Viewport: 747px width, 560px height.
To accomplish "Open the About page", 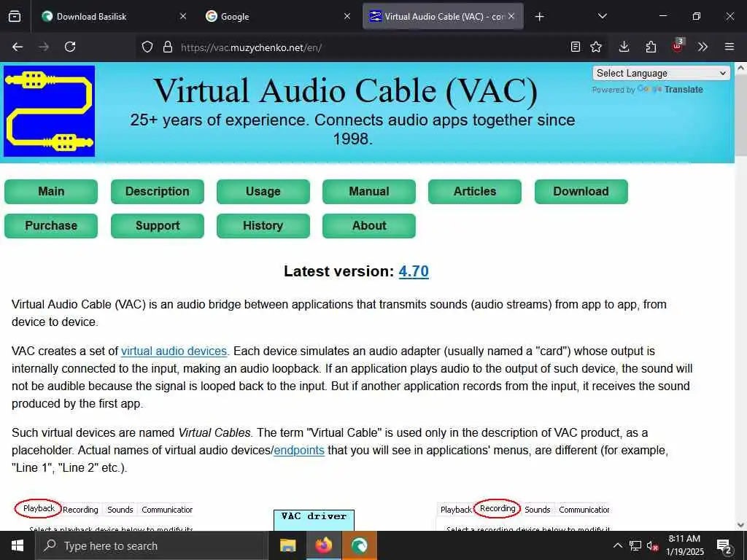I will pos(368,226).
